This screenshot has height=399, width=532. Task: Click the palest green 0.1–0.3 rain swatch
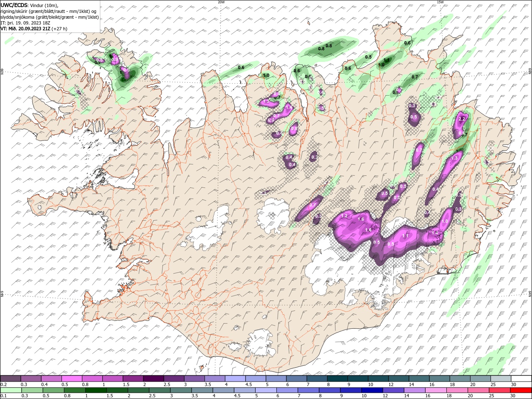coord(11,390)
